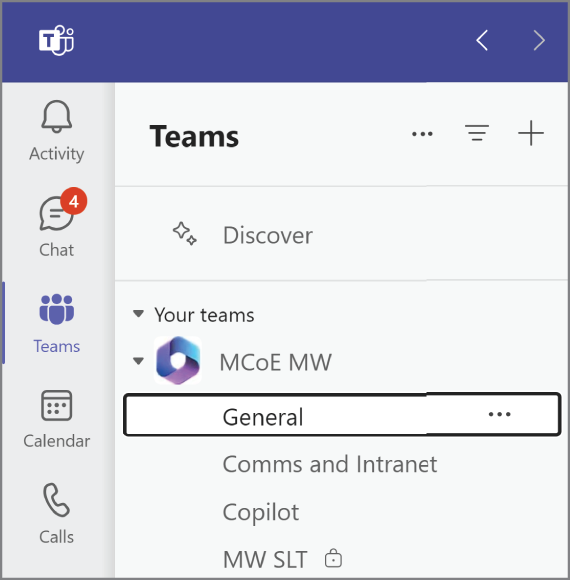Open Chat with 4 unread badge
The width and height of the screenshot is (570, 580).
[57, 213]
